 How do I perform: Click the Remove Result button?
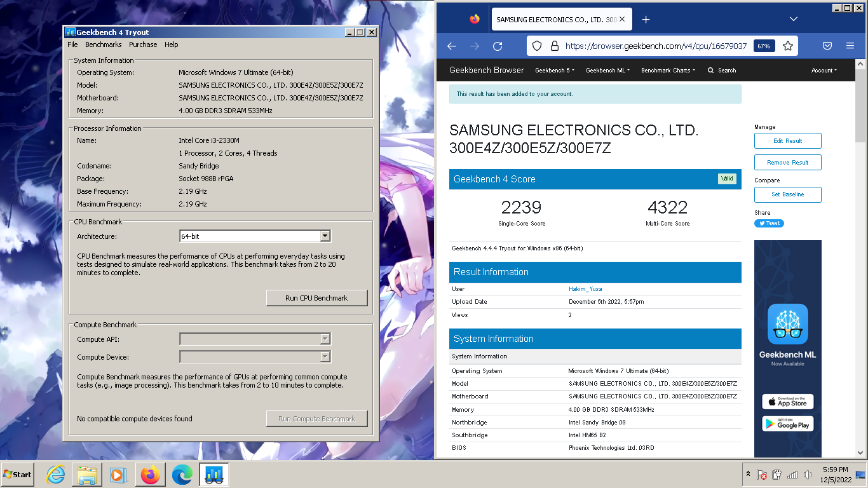[x=788, y=163]
